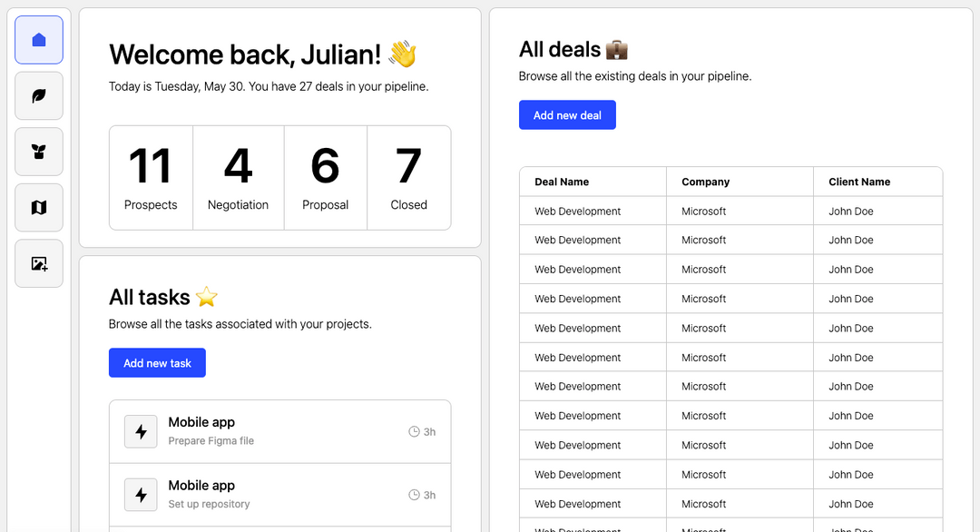
Task: Click the clock icon next to Set up repository
Action: (x=413, y=495)
